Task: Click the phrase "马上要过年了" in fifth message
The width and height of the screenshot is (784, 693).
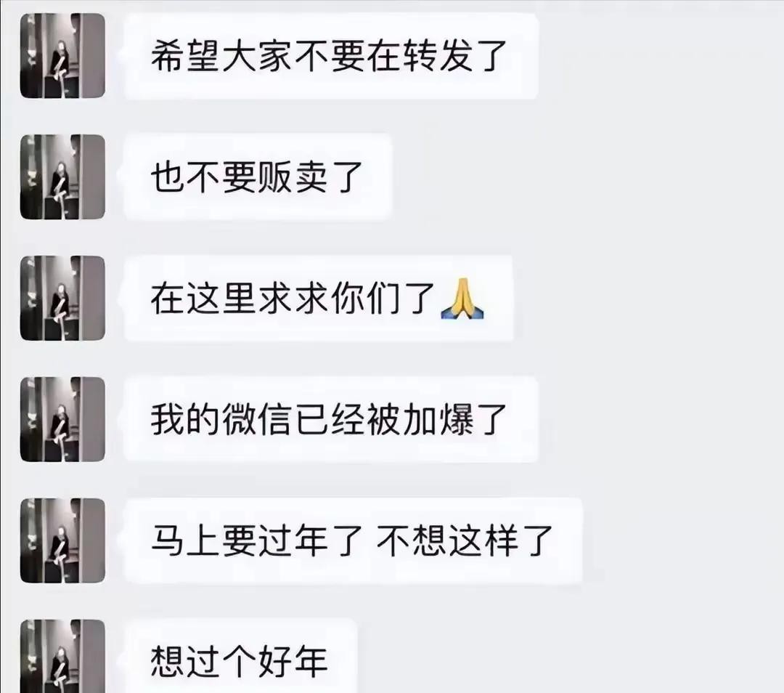Action: (256, 541)
